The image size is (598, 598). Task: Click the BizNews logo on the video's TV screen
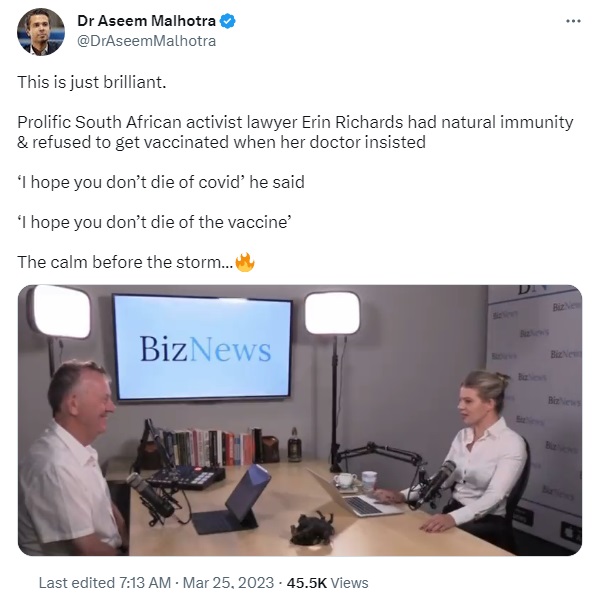205,349
